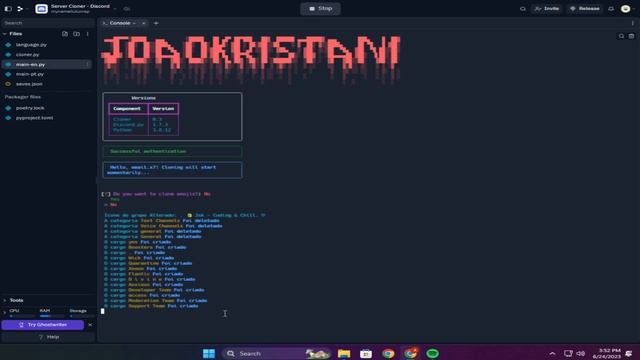
Task: Search the console output
Action: 621,36
